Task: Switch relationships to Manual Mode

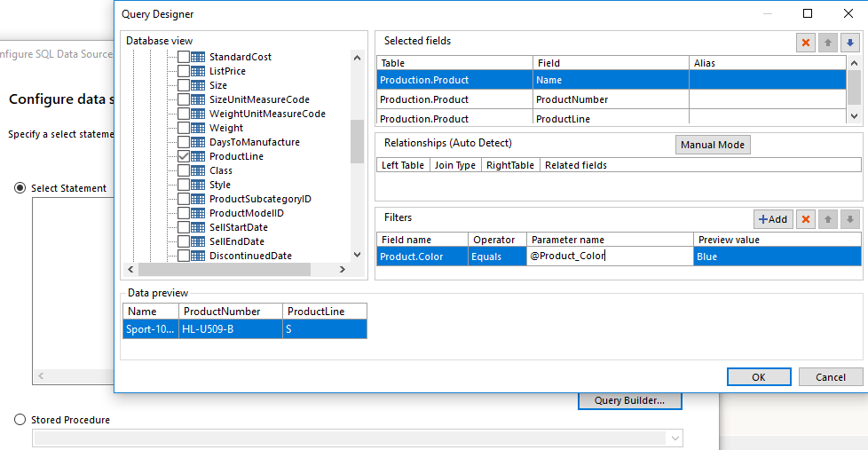Action: [x=713, y=145]
